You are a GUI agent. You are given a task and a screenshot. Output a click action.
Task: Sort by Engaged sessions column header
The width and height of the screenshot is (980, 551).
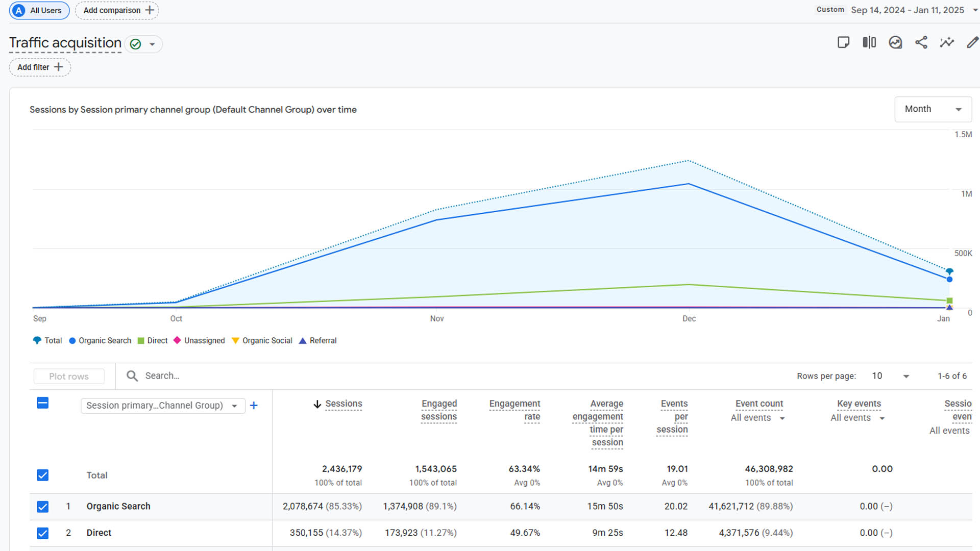(439, 410)
